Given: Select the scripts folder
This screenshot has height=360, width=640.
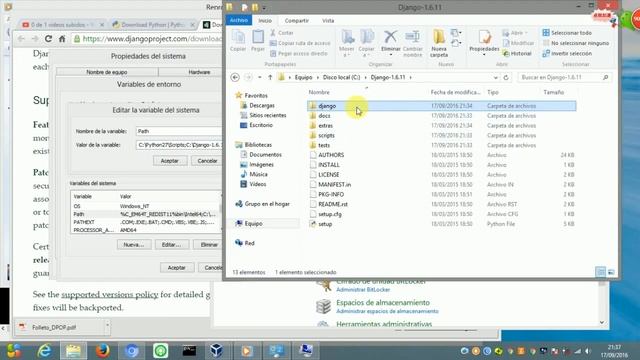Looking at the screenshot, I should pyautogui.click(x=326, y=136).
